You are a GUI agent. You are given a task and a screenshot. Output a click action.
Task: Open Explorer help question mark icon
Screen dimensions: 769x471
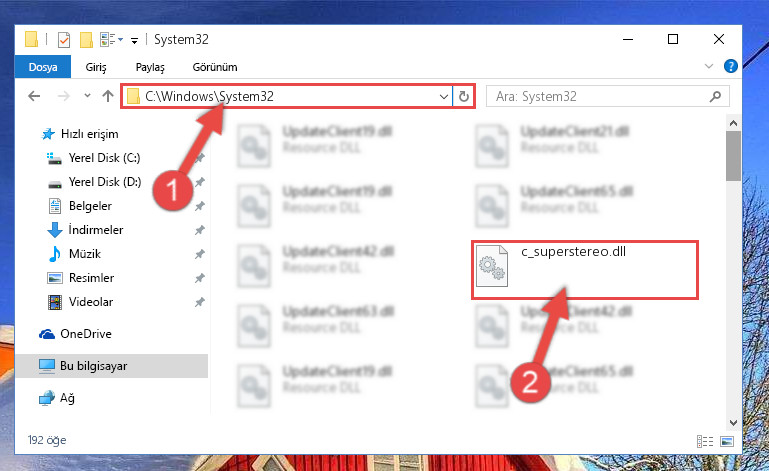731,66
